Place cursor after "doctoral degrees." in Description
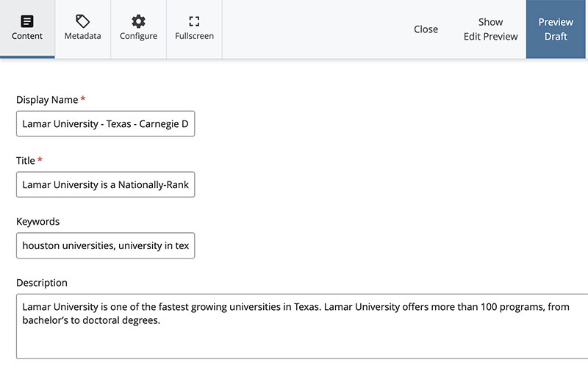Viewport: 588px width, 368px height. [161, 321]
